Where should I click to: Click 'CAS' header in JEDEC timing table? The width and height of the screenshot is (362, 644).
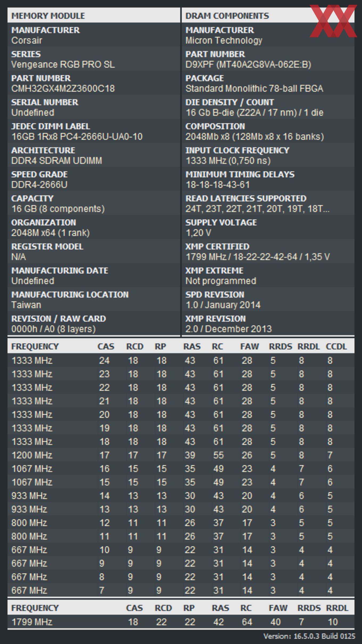106,346
